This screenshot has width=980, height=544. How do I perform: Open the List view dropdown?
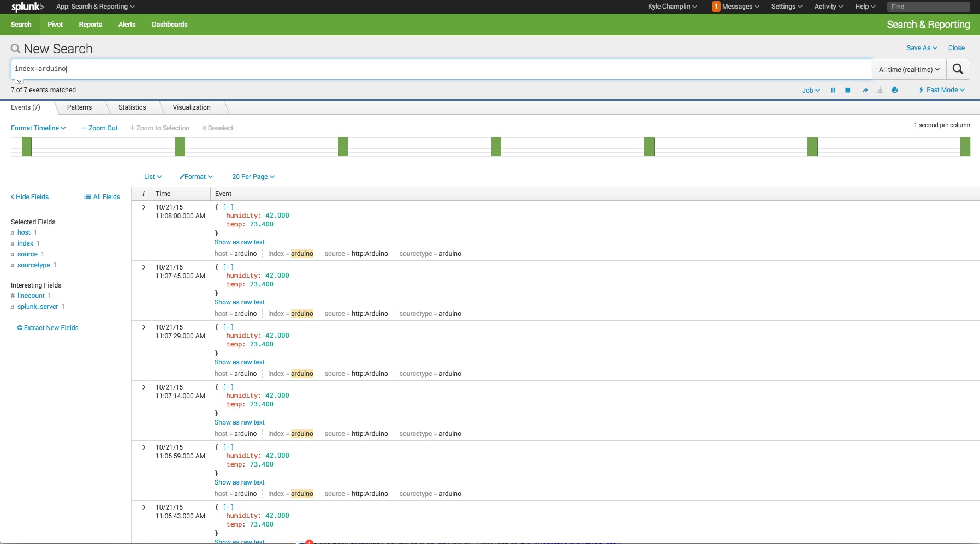click(153, 177)
